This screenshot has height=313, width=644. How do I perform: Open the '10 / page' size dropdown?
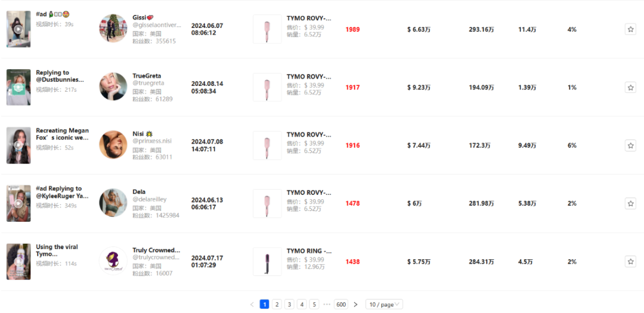click(384, 304)
